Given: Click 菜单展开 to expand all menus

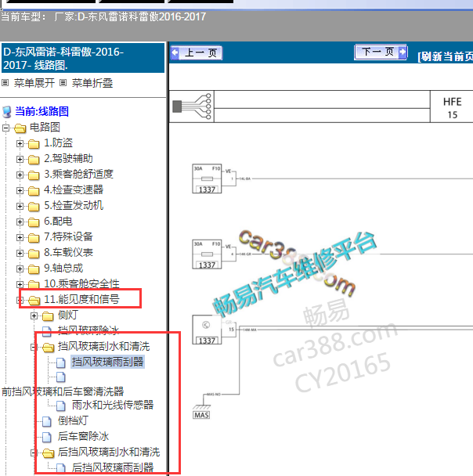Looking at the screenshot, I should pyautogui.click(x=34, y=83).
